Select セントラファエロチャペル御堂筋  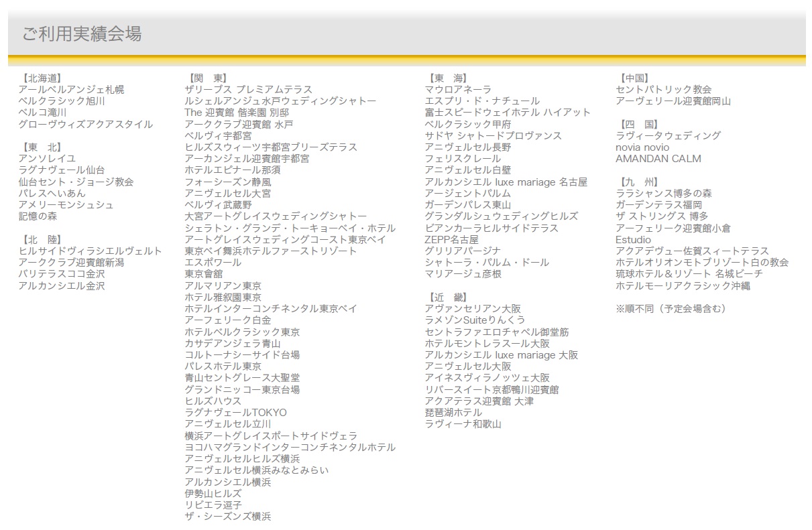coord(497,332)
